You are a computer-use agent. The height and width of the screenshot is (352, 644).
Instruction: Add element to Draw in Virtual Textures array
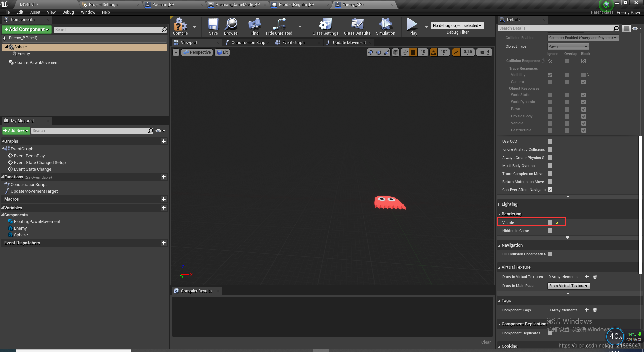(587, 277)
